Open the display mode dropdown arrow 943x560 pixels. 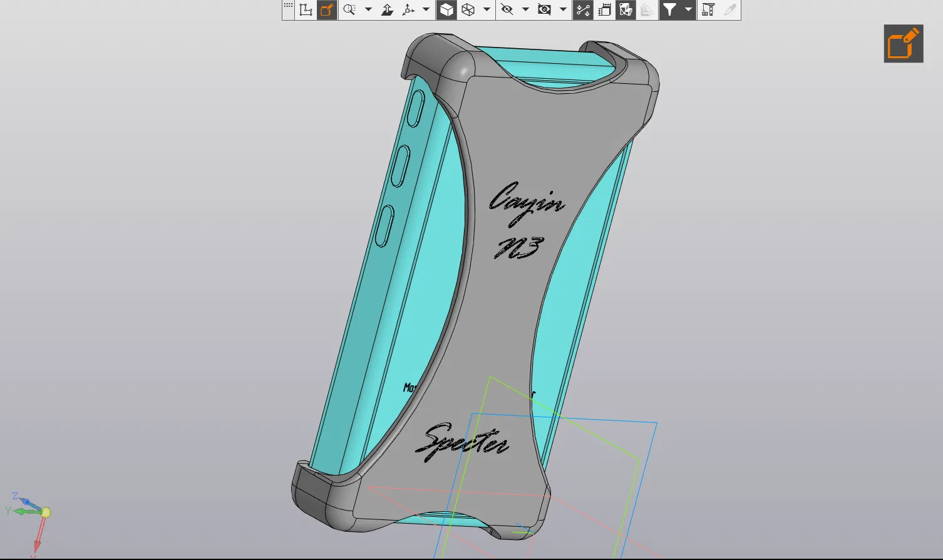coord(487,9)
